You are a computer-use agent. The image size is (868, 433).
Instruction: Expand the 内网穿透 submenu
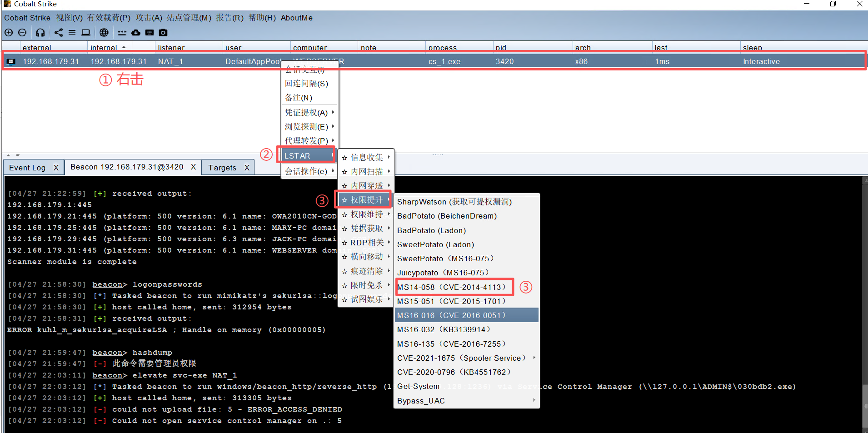click(366, 186)
